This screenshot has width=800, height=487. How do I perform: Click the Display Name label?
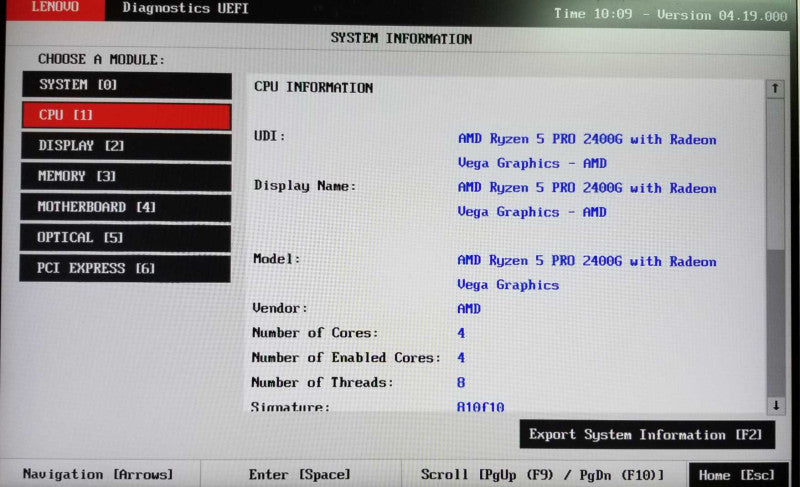(305, 186)
